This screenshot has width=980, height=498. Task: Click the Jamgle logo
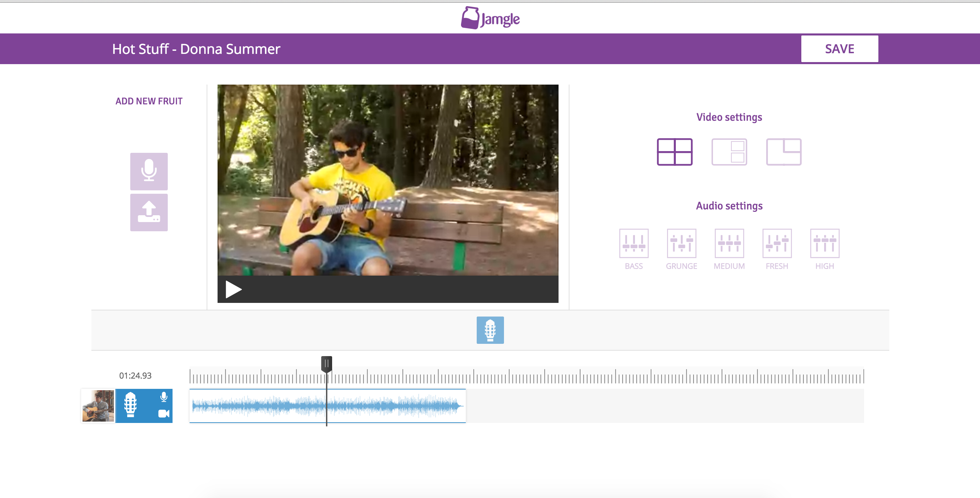(x=490, y=18)
